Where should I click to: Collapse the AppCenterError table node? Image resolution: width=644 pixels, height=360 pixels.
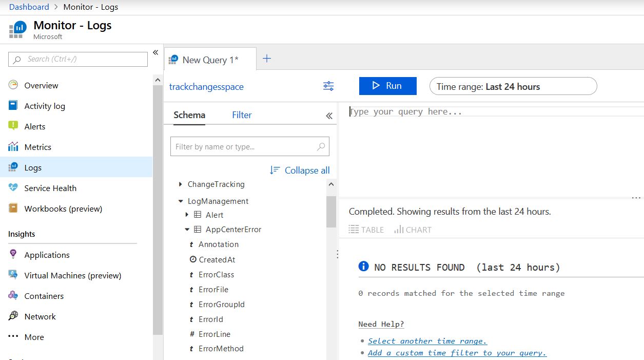coord(187,230)
